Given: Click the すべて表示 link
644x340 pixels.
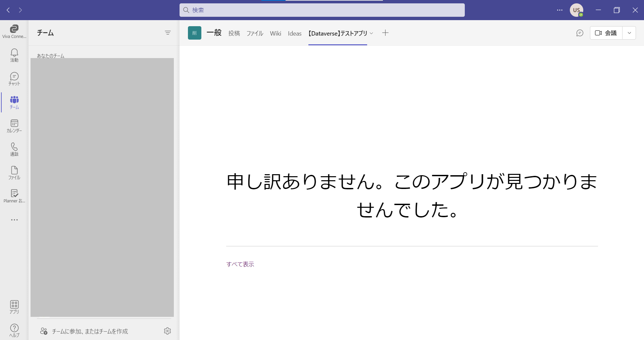Looking at the screenshot, I should [240, 264].
